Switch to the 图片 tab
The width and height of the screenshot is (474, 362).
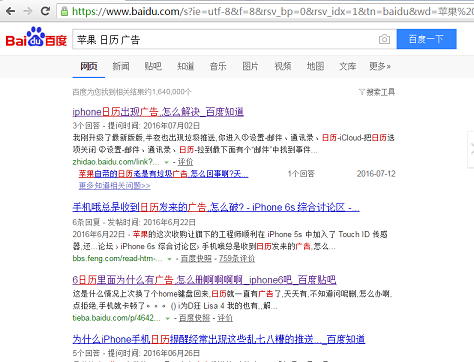pyautogui.click(x=250, y=66)
